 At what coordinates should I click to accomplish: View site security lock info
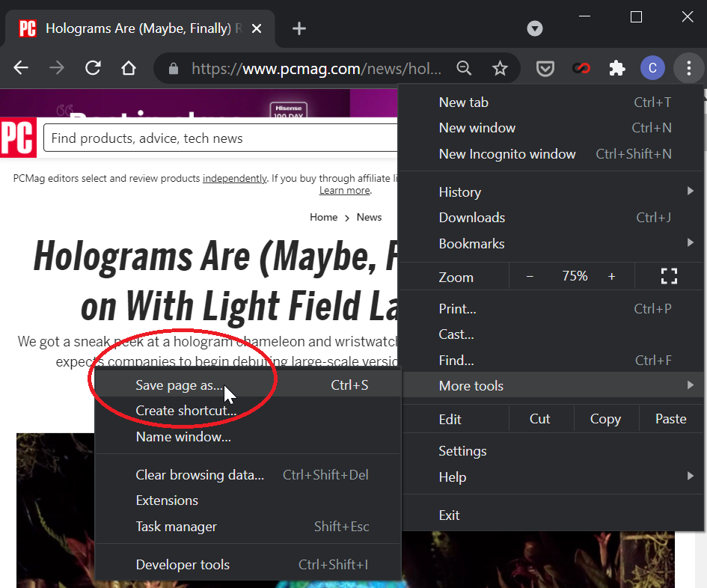point(173,69)
